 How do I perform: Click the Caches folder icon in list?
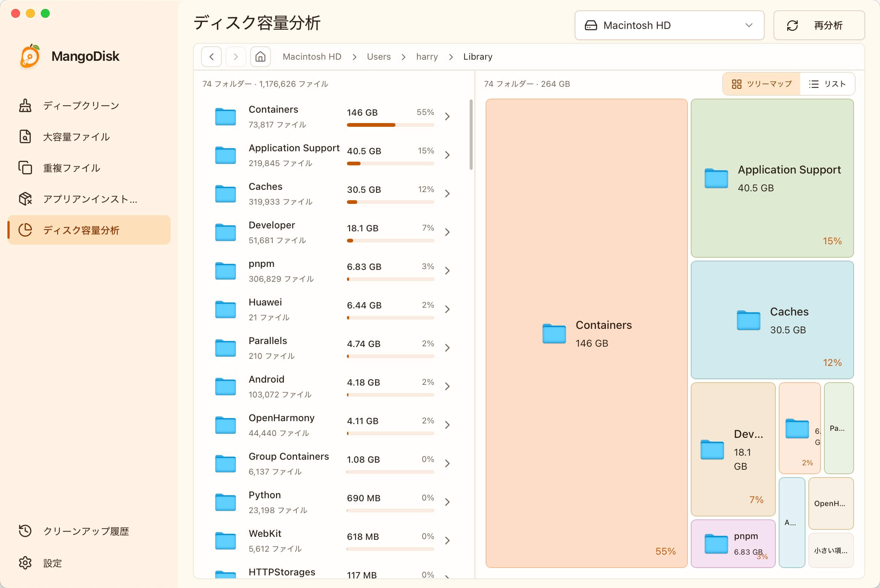click(226, 194)
